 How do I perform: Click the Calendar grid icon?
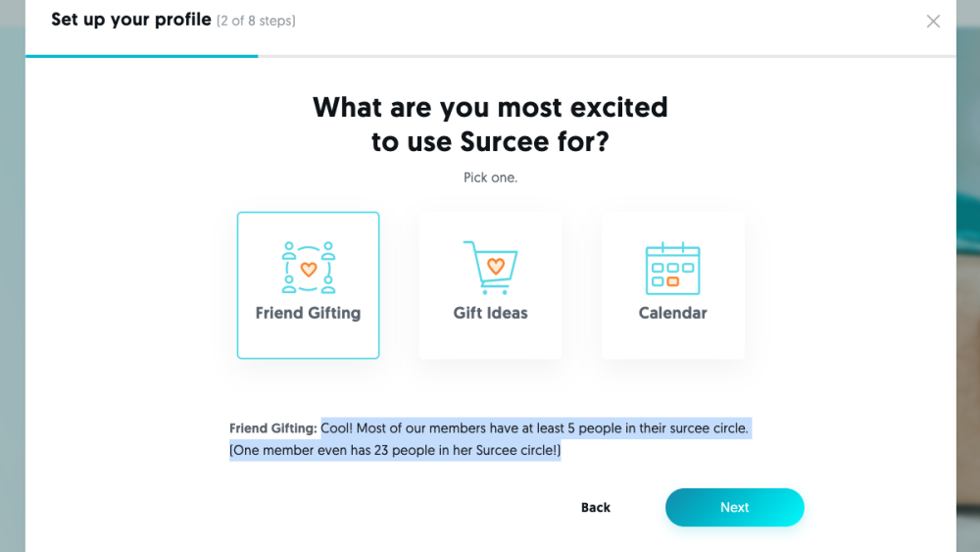tap(672, 268)
